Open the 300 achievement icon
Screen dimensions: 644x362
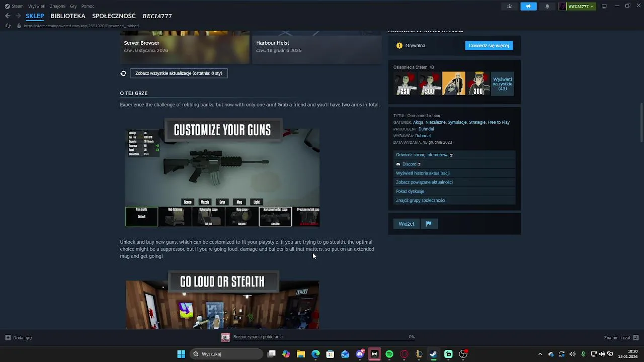[478, 83]
